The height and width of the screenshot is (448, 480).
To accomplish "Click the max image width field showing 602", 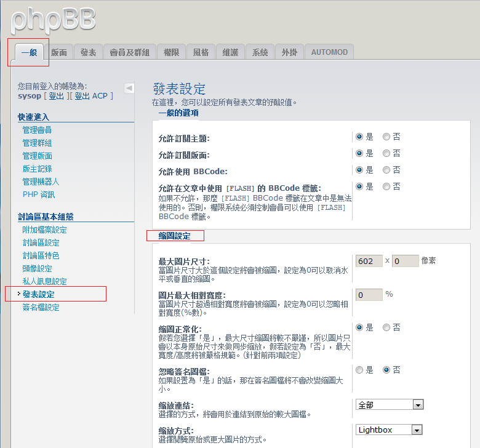I will coord(369,261).
